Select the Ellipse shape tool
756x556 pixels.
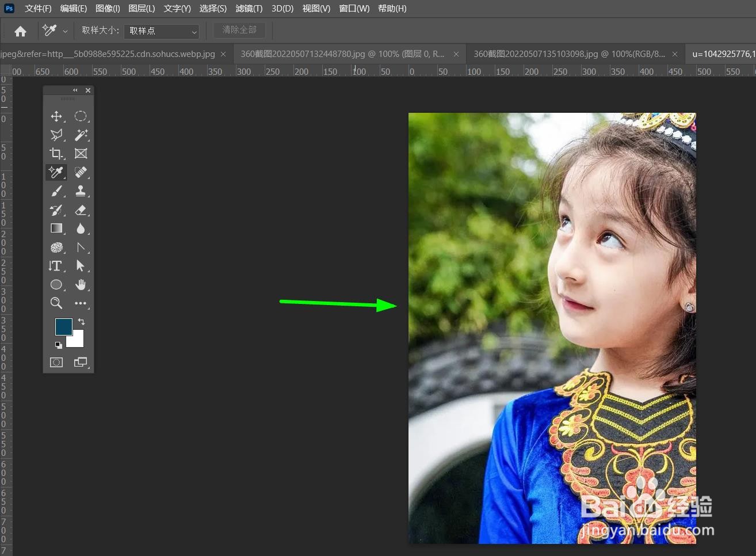click(56, 284)
